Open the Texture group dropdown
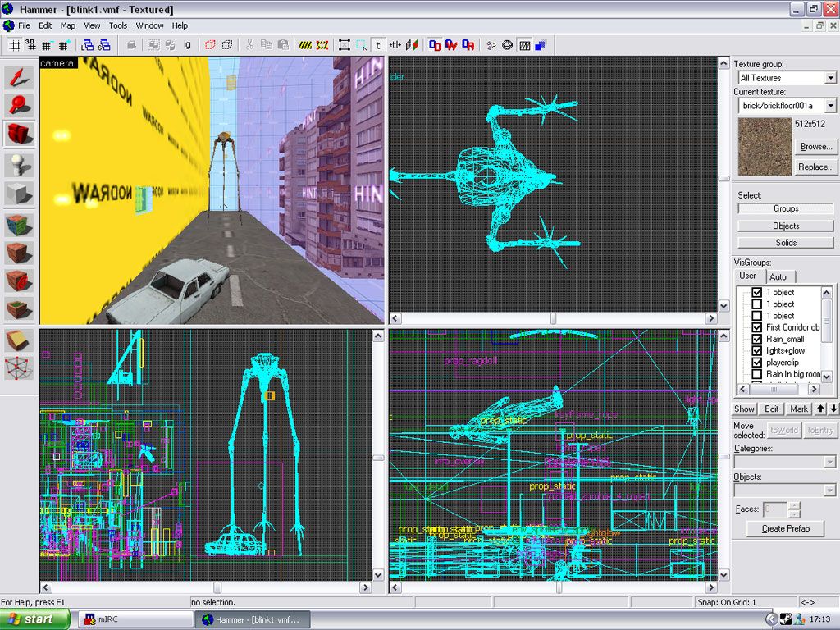Screen dimensions: 840x630 point(830,78)
